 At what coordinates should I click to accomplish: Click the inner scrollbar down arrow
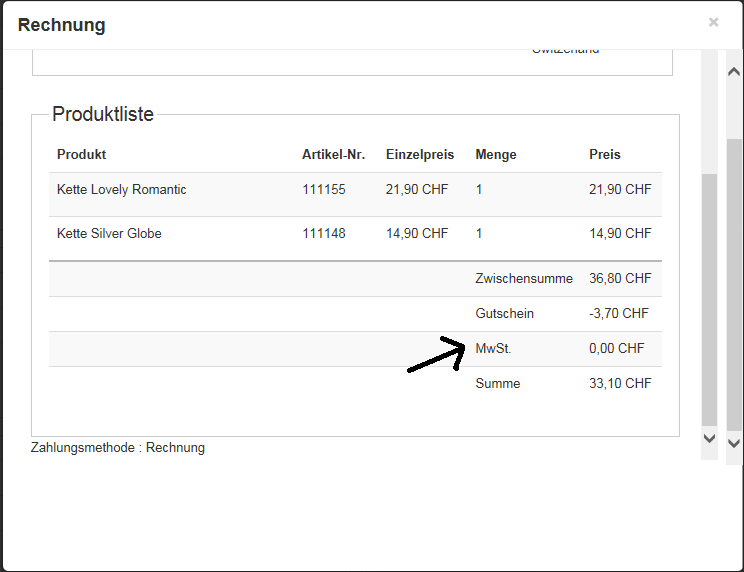710,438
